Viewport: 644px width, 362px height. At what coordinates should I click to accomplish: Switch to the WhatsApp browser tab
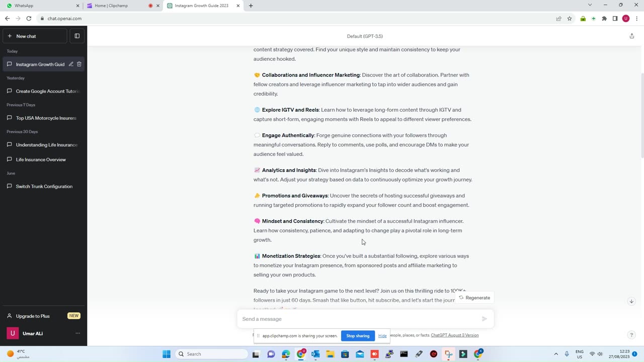coord(40,6)
